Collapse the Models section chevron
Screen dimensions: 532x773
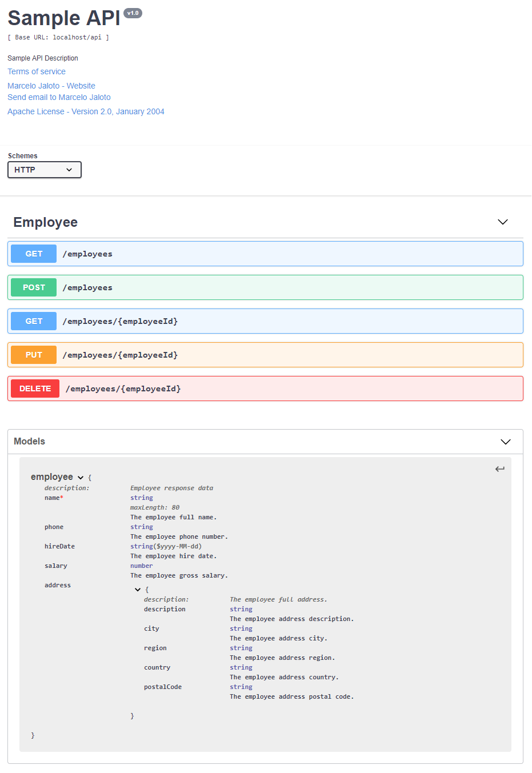click(505, 442)
